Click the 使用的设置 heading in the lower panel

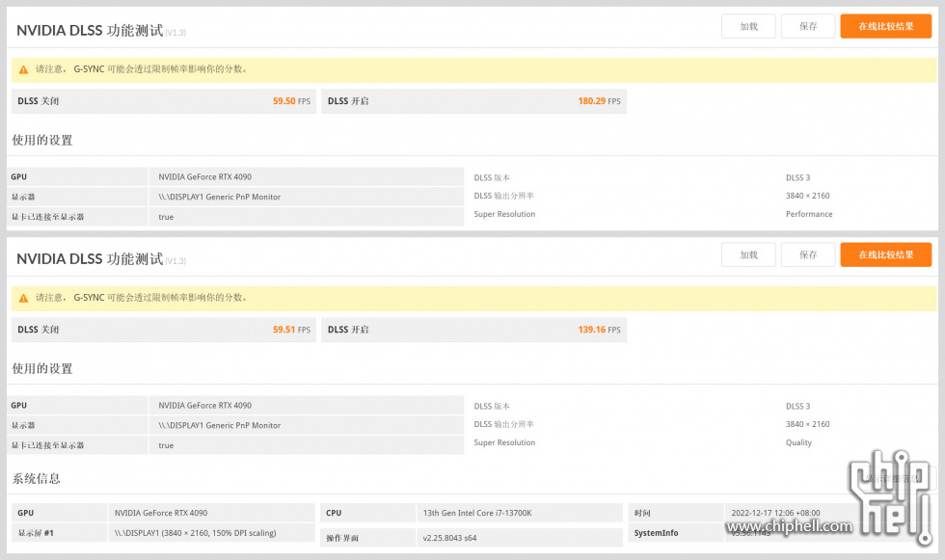point(42,368)
